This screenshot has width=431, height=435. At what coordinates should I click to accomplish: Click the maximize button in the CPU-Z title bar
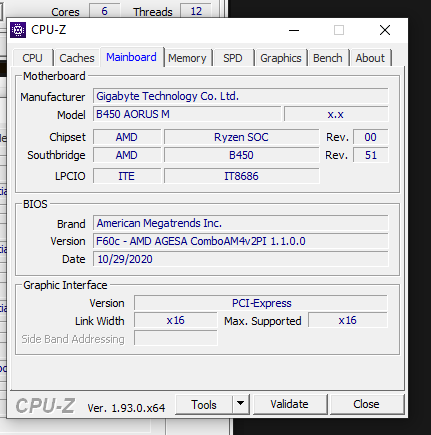click(x=339, y=30)
